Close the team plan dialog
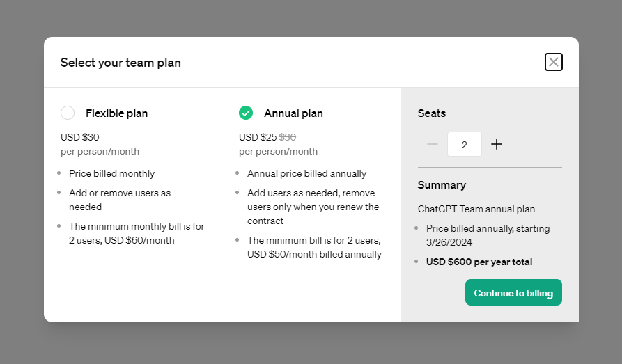 point(553,62)
